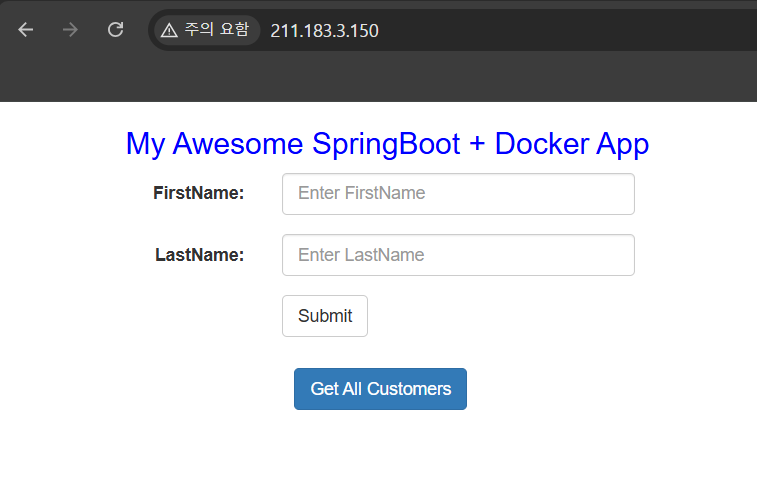Viewport: 757px width, 483px height.
Task: Focus the Enter FirstName input field
Action: (x=458, y=194)
